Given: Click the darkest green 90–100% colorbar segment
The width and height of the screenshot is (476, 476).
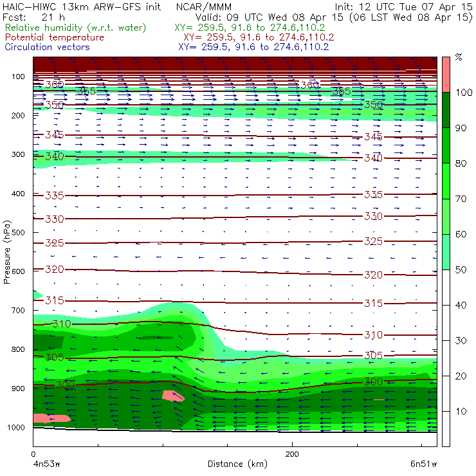Looking at the screenshot, I should tap(446, 110).
